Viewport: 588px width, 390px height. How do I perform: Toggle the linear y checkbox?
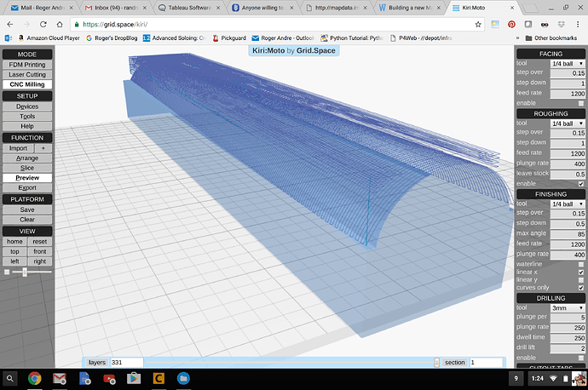pyautogui.click(x=581, y=280)
